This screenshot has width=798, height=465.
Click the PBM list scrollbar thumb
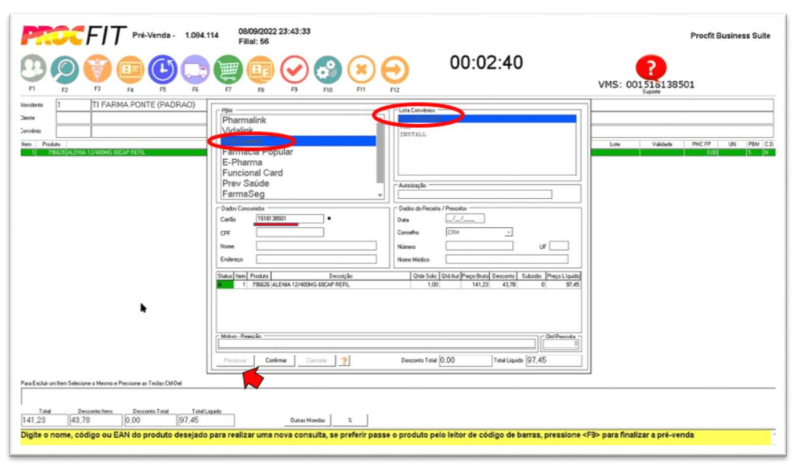click(x=380, y=153)
